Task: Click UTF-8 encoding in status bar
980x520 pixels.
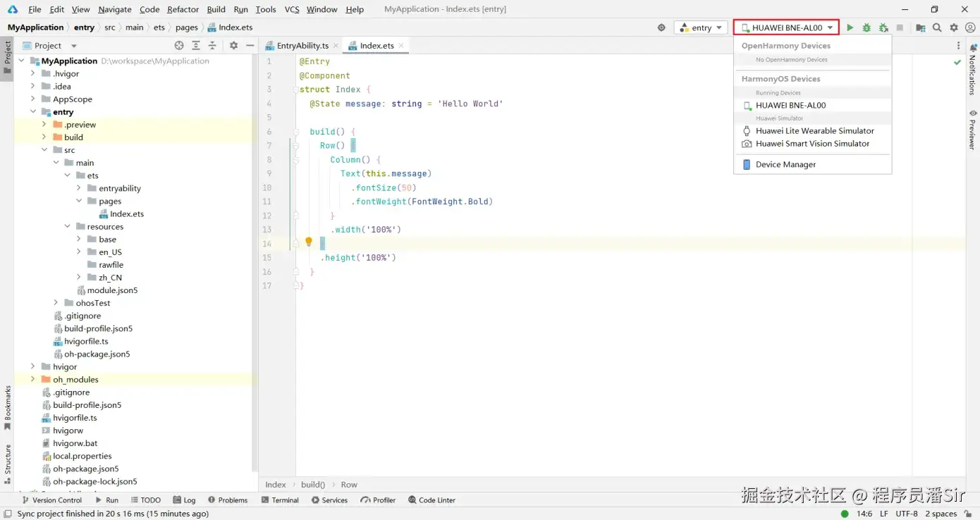Action: pyautogui.click(x=907, y=514)
